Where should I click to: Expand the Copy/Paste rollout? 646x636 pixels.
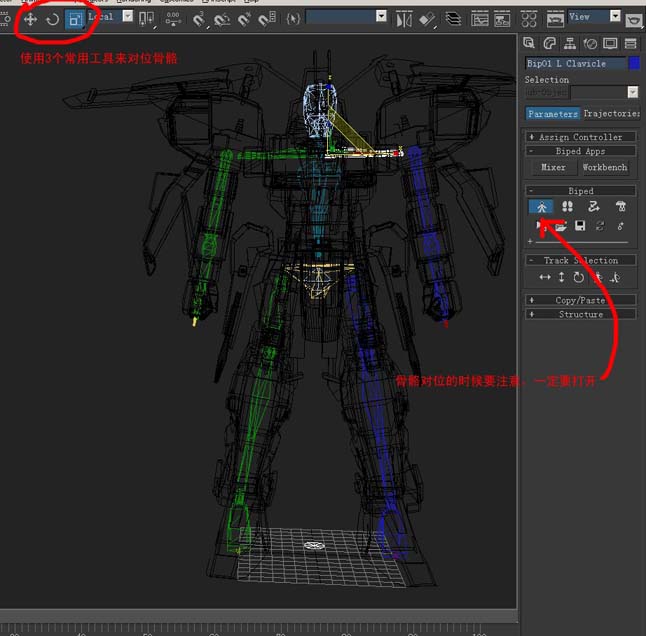coord(580,300)
